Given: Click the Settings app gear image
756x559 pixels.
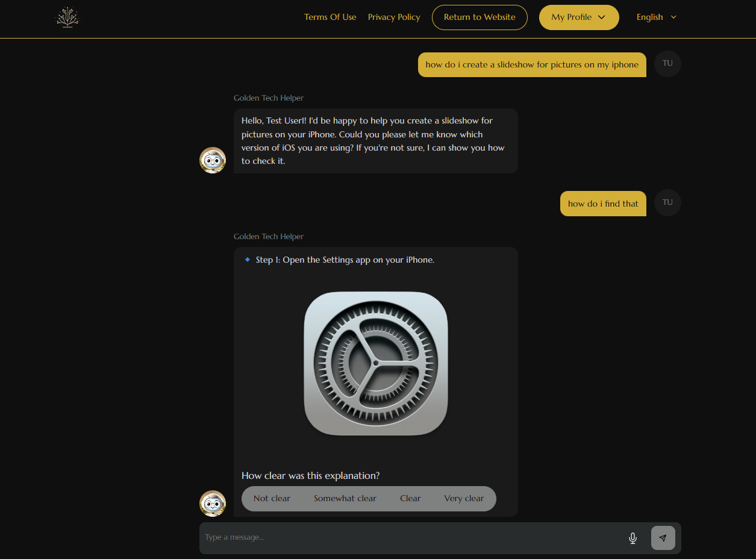Looking at the screenshot, I should point(376,363).
